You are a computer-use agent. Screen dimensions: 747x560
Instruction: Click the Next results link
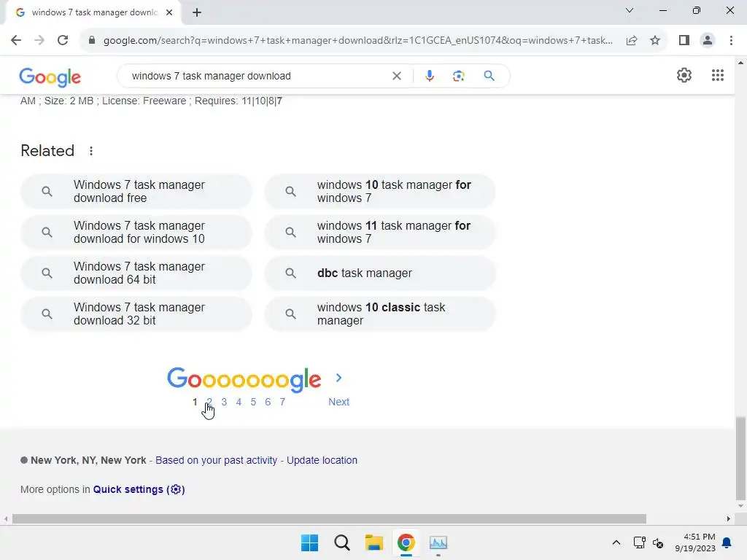click(338, 402)
